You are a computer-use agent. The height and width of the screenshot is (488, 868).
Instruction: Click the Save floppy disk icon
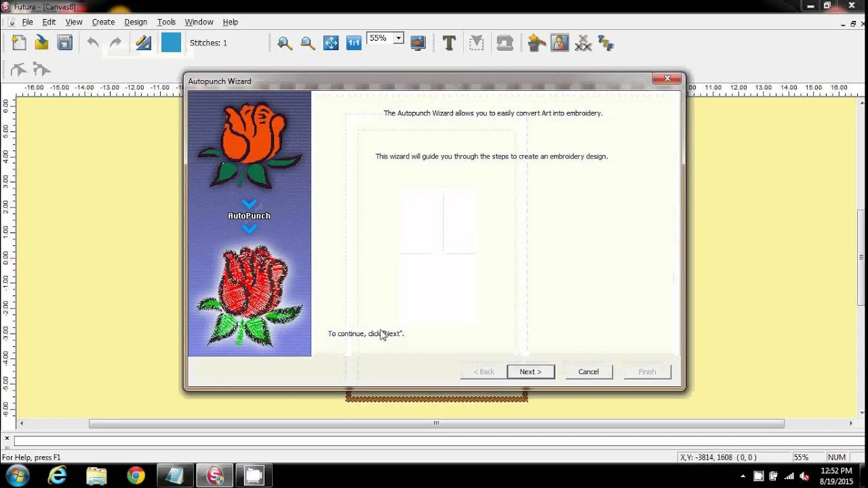(65, 43)
